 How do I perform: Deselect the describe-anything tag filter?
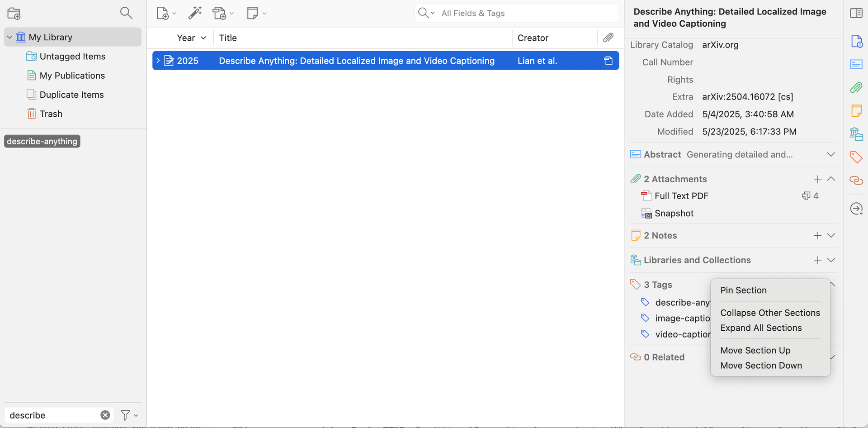point(42,141)
